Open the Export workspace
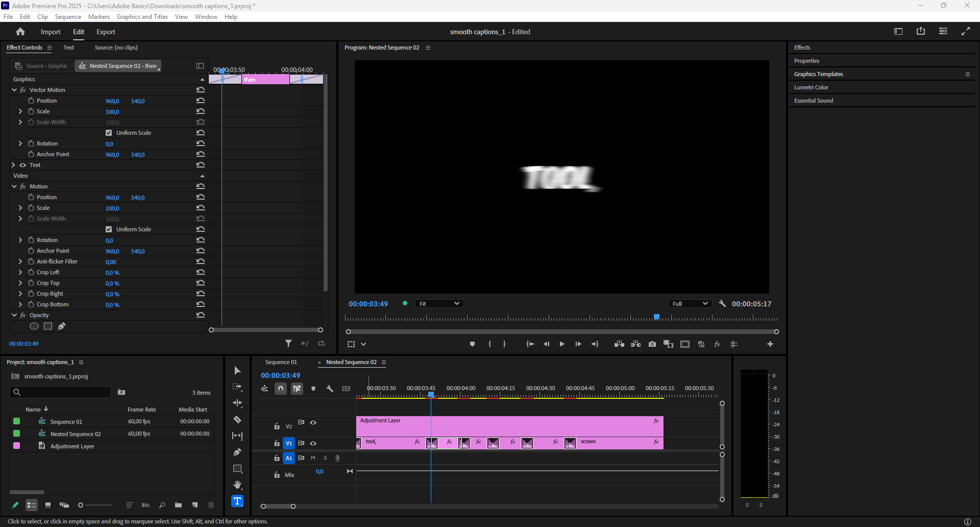Image resolution: width=980 pixels, height=527 pixels. pos(106,32)
